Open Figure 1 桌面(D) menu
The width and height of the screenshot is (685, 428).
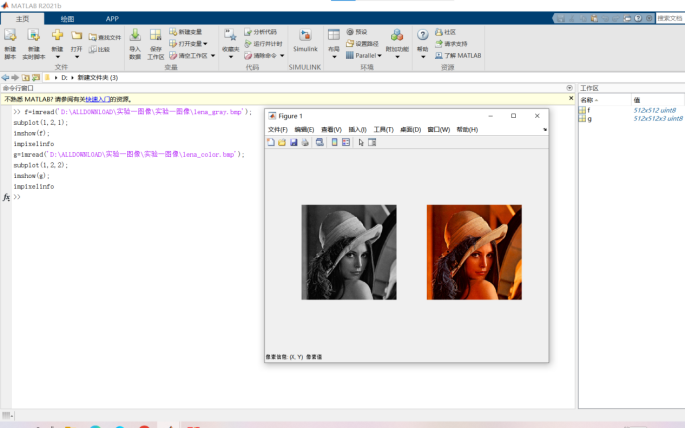(410, 130)
